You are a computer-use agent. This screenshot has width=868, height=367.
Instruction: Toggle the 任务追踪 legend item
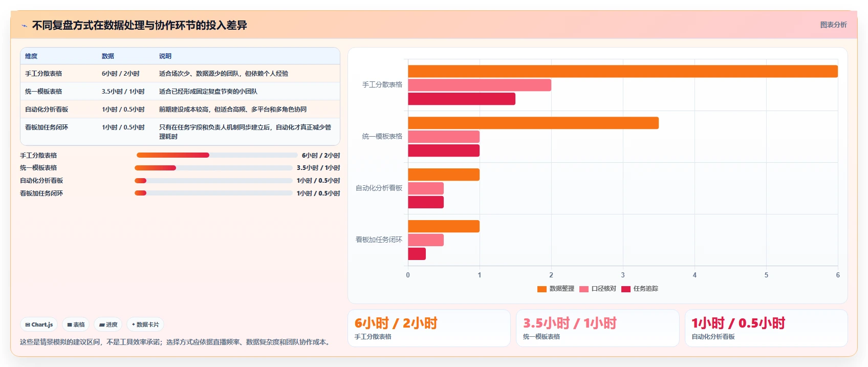click(640, 289)
